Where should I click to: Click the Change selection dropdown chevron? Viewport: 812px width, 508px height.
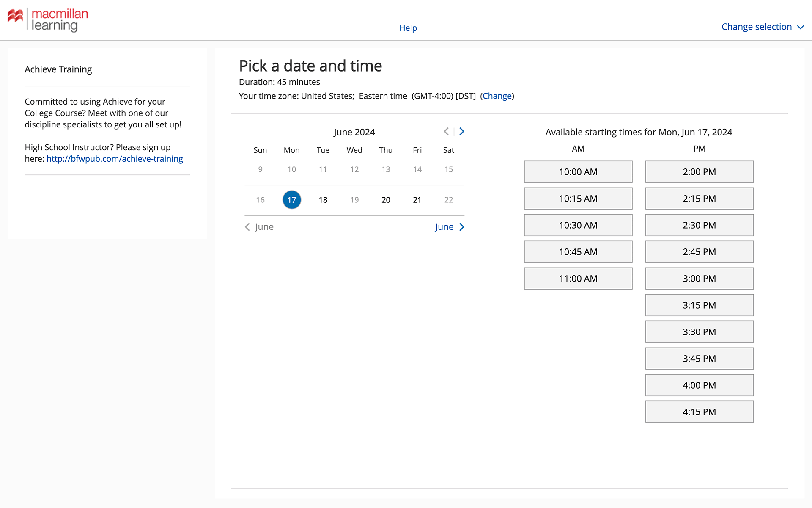801,27
